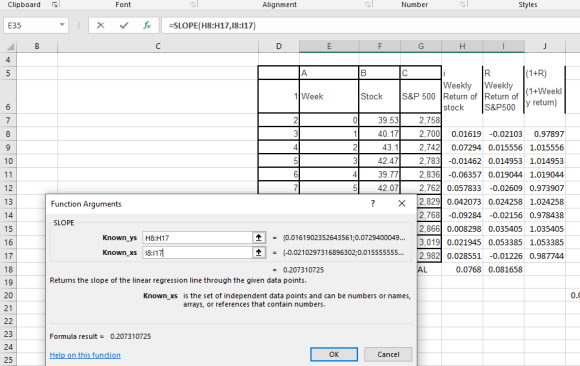Open the Number group dialog launcher
Image resolution: width=580 pixels, height=366 pixels.
(x=462, y=4)
